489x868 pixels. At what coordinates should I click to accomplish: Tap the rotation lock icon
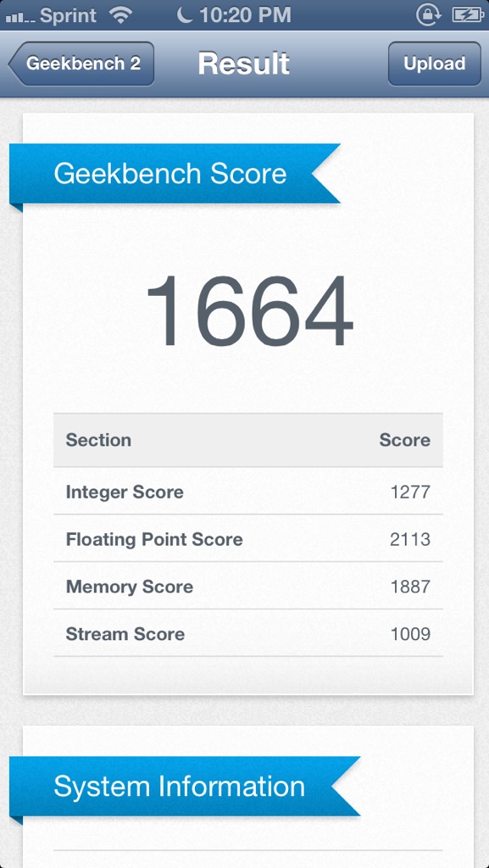[428, 15]
